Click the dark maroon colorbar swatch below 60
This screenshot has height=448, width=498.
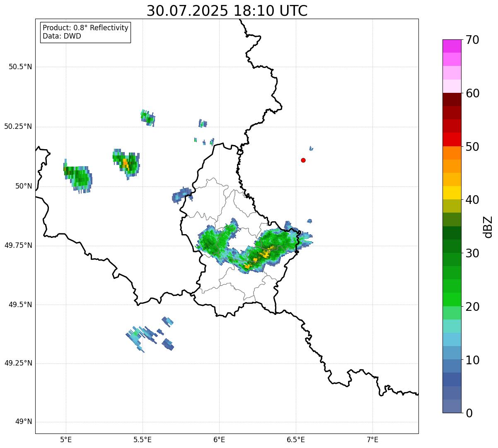tap(452, 99)
